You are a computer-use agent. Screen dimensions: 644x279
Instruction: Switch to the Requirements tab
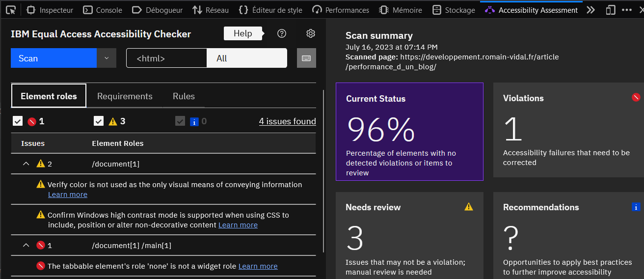pos(125,96)
